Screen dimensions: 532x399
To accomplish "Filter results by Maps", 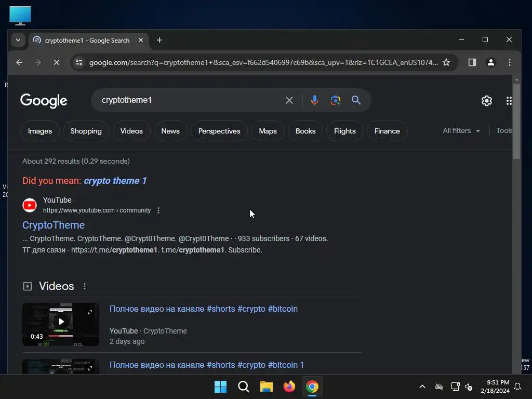I will click(x=268, y=131).
